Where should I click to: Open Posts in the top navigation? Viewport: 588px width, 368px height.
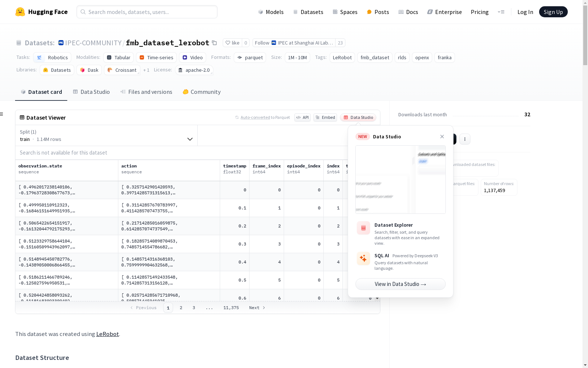click(378, 12)
